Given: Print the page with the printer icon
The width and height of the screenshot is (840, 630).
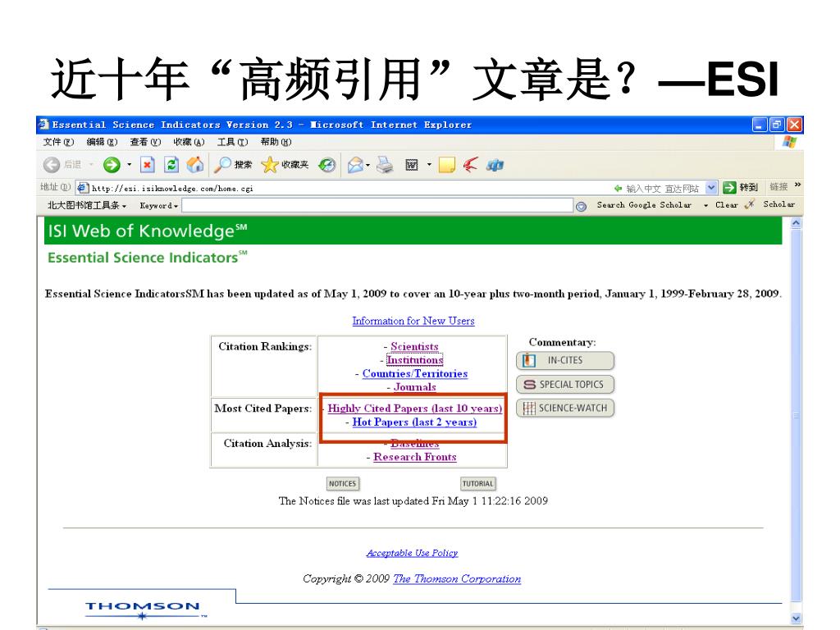Looking at the screenshot, I should (x=385, y=165).
